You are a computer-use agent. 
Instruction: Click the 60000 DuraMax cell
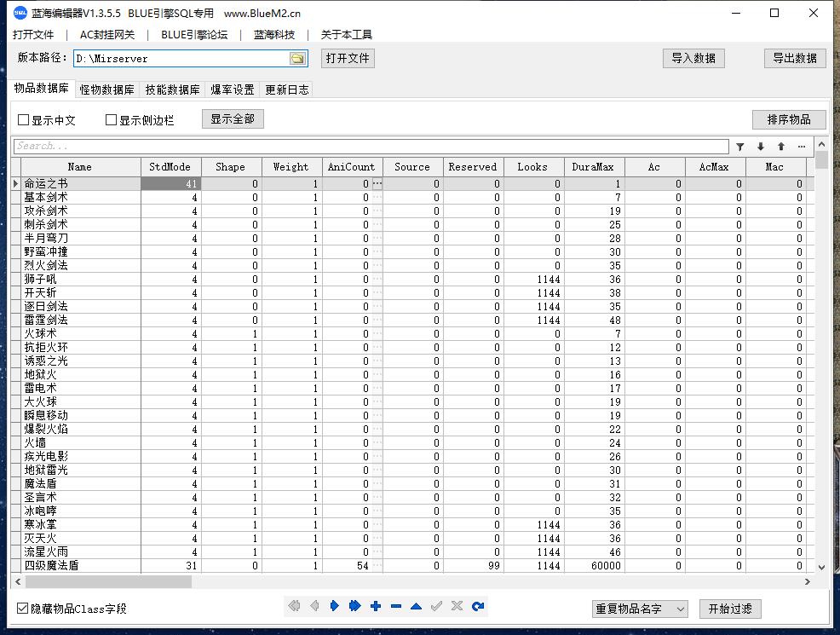tap(595, 566)
